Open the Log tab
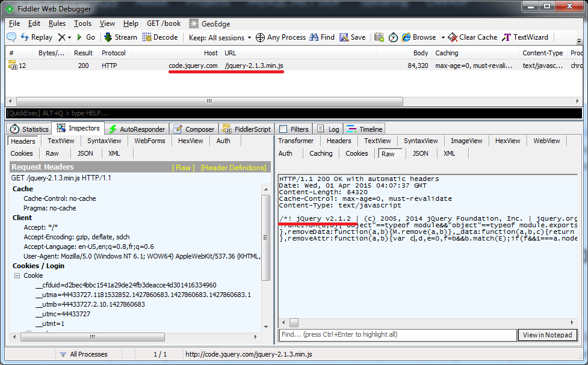Screen dimensions: 588x365 click(x=328, y=129)
